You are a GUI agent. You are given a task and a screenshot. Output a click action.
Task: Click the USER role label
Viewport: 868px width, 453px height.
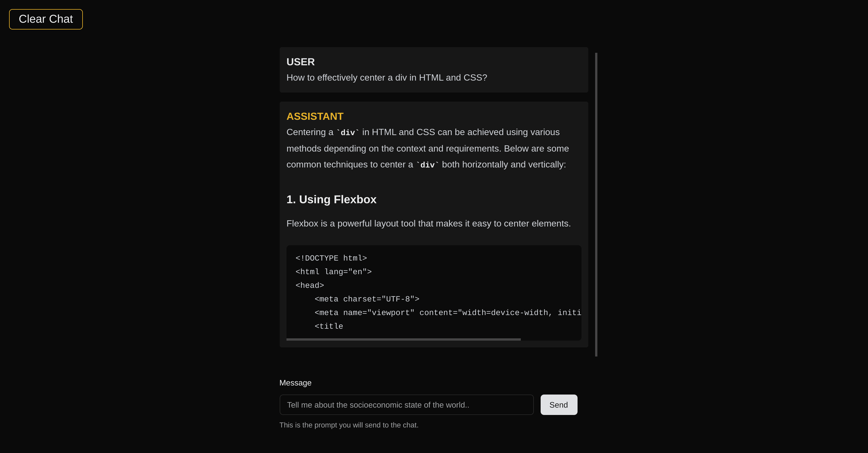[300, 62]
